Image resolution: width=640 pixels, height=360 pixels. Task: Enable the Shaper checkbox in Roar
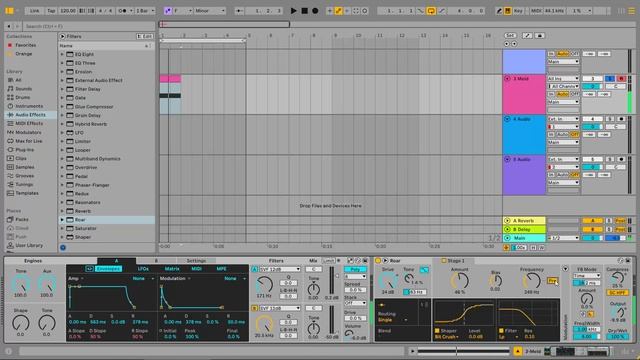[x=437, y=331]
